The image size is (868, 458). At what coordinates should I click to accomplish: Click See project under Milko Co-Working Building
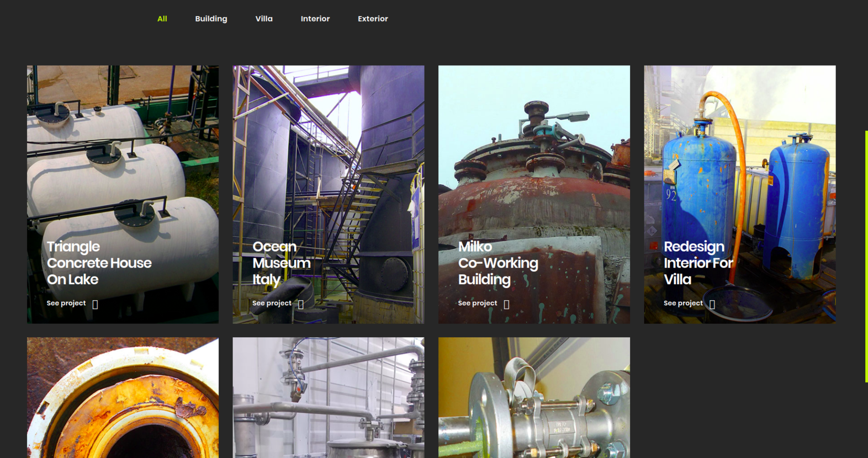coord(478,303)
